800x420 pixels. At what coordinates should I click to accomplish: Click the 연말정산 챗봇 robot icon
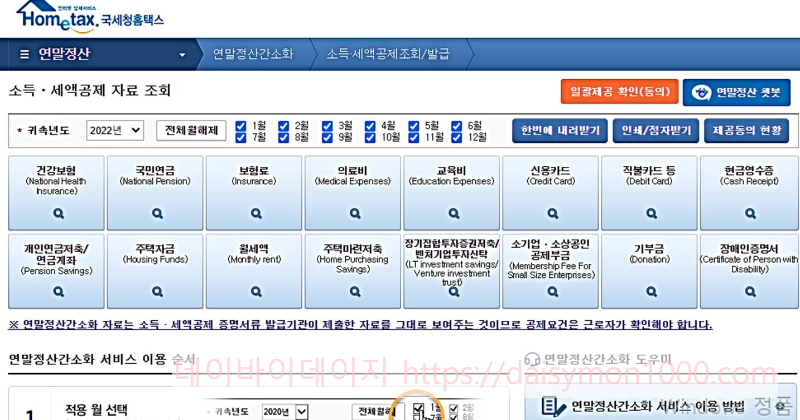pyautogui.click(x=701, y=92)
